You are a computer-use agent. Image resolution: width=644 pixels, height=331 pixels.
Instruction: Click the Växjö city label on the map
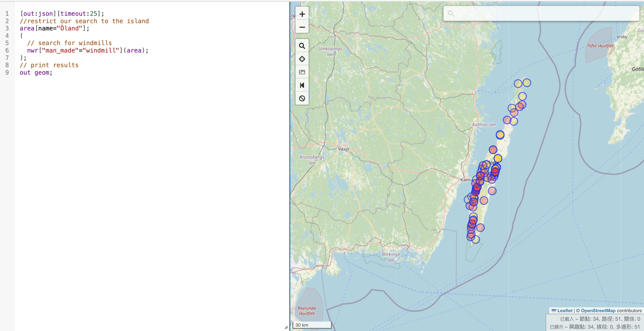pyautogui.click(x=343, y=149)
